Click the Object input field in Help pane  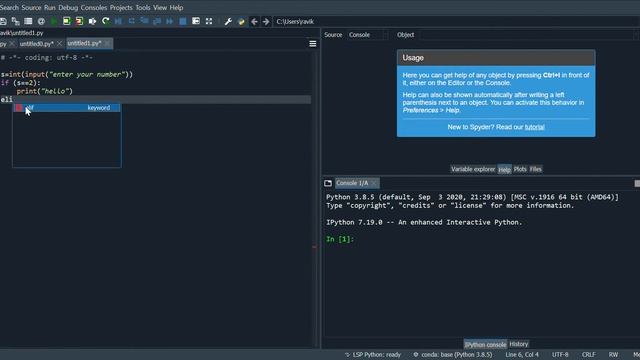[x=527, y=35]
